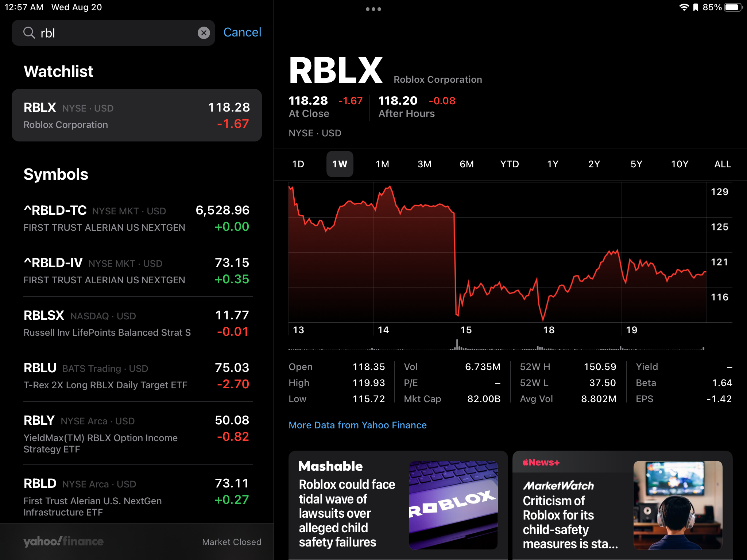Select the YTD chart range
This screenshot has height=560, width=747.
coord(509,164)
